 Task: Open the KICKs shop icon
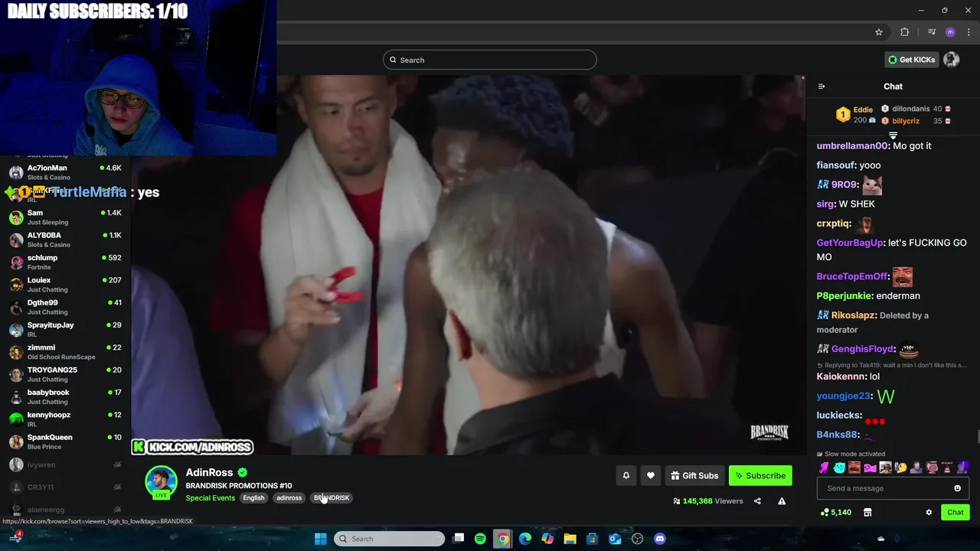coord(867,512)
